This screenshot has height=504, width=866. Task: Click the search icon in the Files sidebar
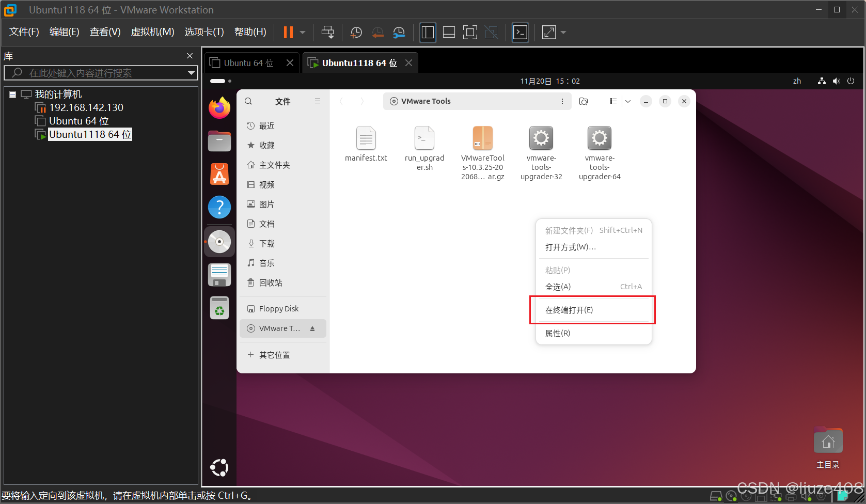point(248,101)
